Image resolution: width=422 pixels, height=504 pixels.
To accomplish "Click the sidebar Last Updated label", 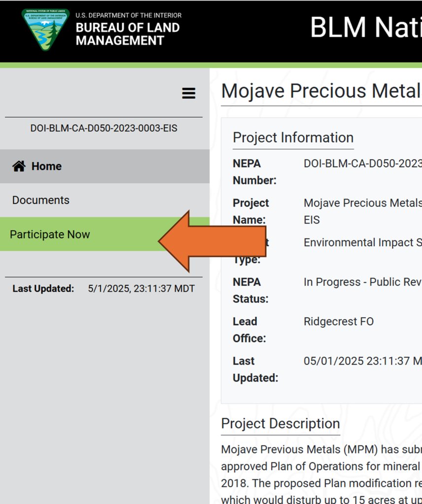I will coord(43,289).
